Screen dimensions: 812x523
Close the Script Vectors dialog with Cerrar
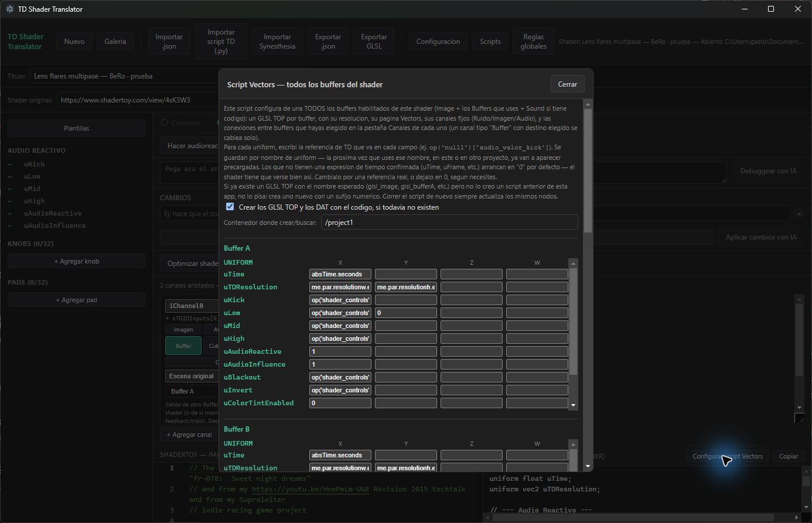pos(567,84)
